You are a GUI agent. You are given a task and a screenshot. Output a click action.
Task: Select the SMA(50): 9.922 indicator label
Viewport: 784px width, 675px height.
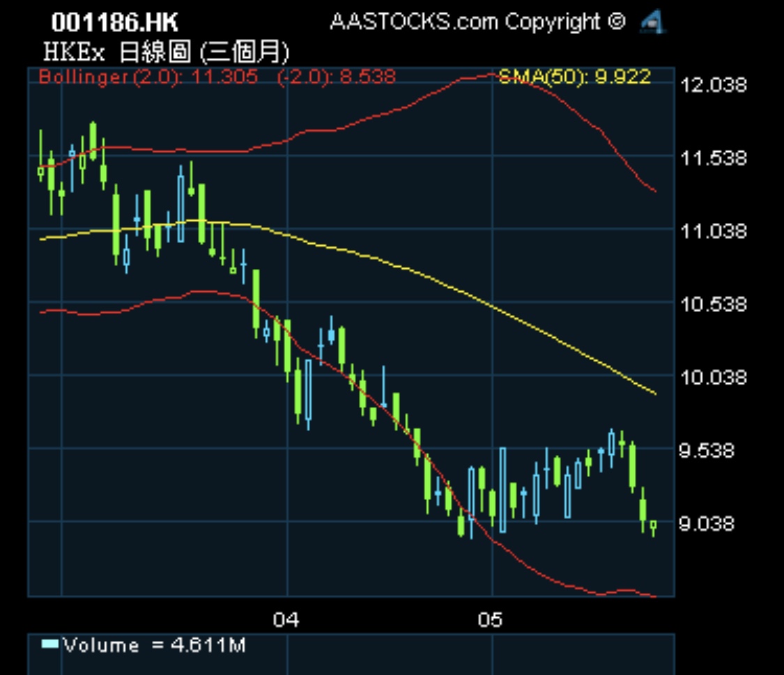click(x=575, y=76)
